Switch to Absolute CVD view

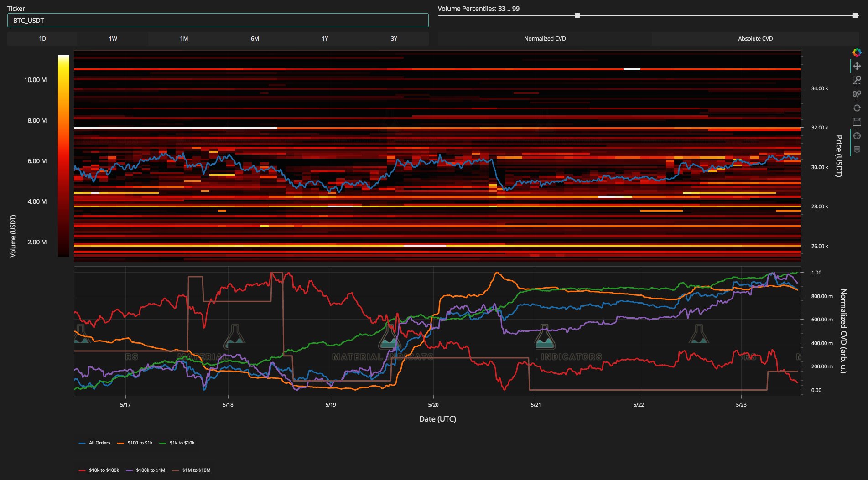point(755,39)
